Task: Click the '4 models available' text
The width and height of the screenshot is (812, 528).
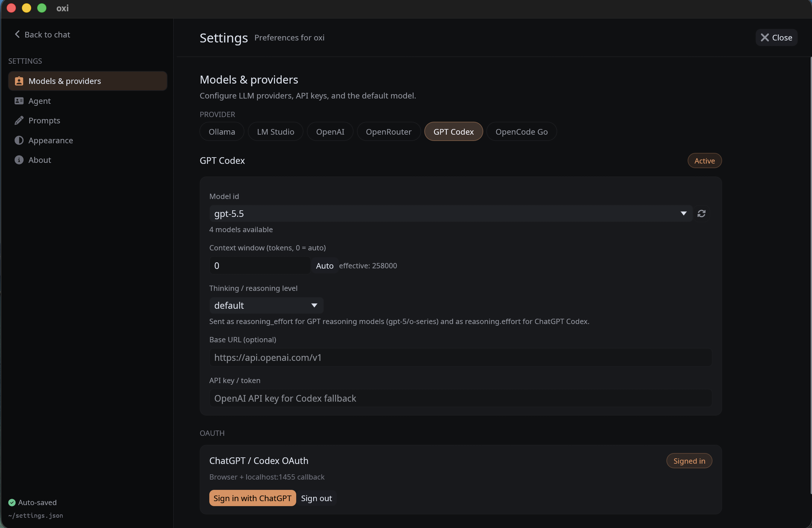Action: 241,230
